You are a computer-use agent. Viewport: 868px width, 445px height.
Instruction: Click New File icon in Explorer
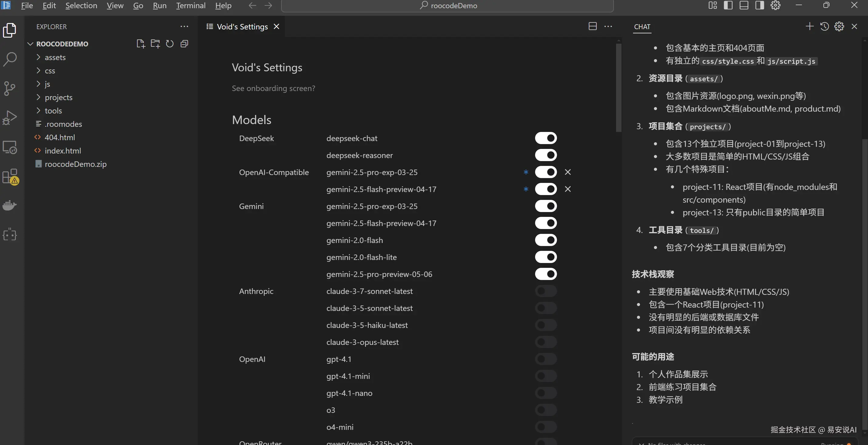click(140, 44)
